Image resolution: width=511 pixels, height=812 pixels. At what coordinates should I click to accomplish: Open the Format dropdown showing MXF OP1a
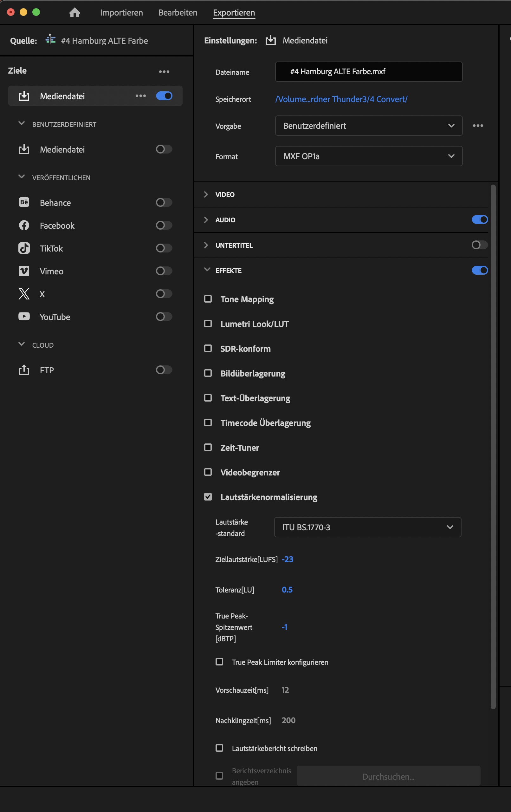click(368, 156)
